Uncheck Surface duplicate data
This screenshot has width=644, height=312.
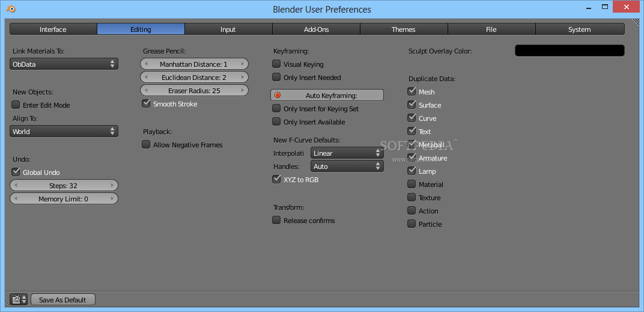click(x=412, y=105)
